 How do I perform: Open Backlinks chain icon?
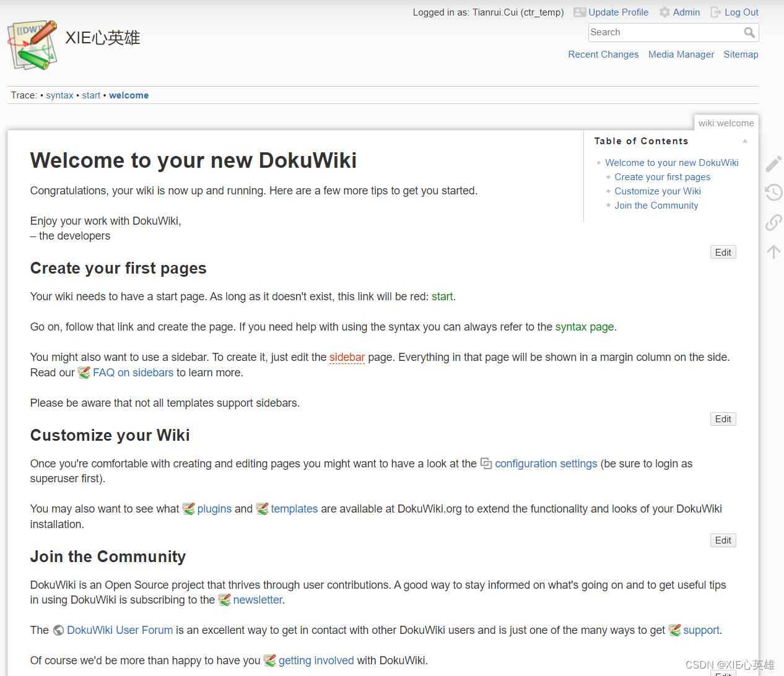pos(773,222)
